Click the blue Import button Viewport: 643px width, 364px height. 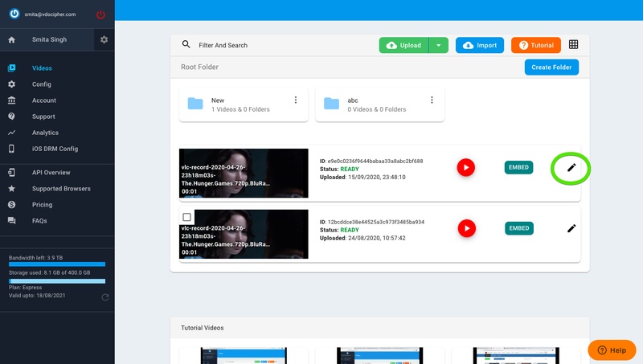479,45
